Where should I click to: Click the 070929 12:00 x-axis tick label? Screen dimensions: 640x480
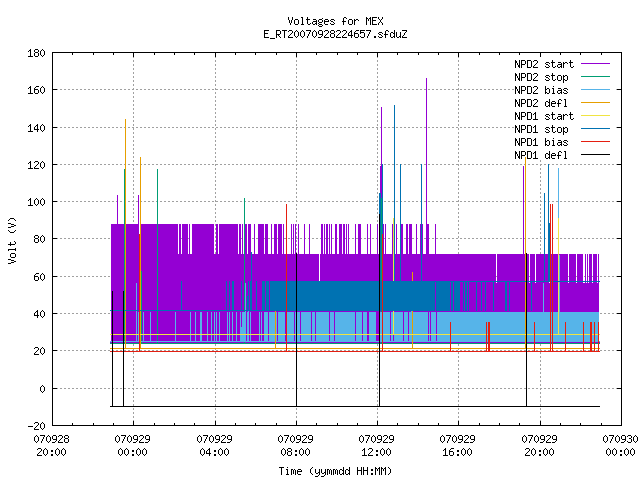point(376,446)
